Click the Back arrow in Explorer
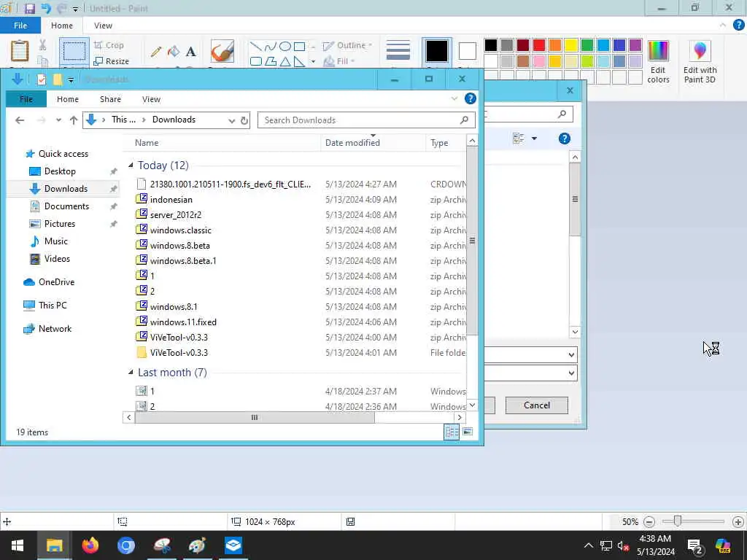This screenshot has width=747, height=560. [x=20, y=120]
